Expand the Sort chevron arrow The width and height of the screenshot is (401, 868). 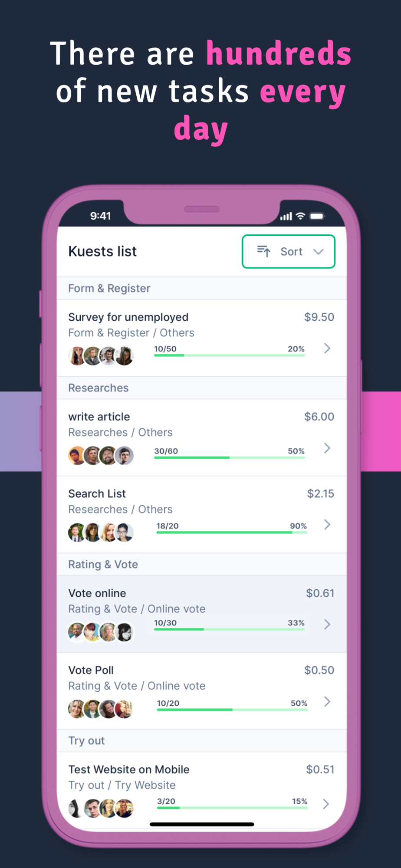tap(319, 252)
